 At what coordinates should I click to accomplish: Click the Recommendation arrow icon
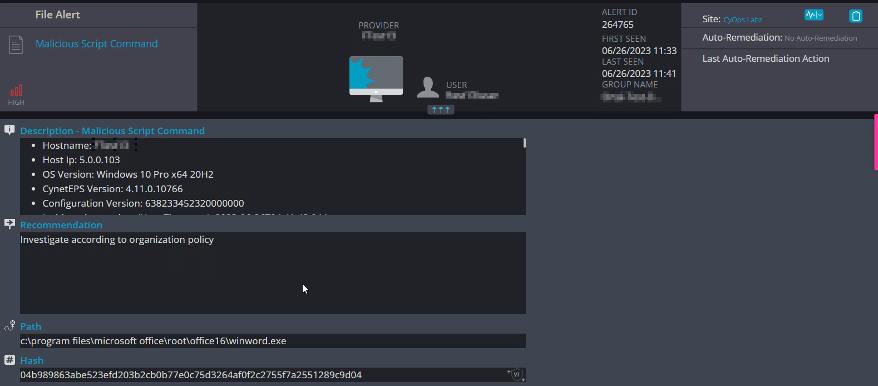point(10,224)
